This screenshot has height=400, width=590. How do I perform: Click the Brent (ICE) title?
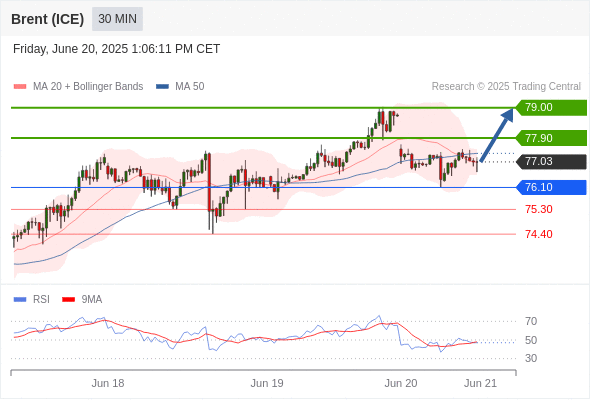[x=47, y=19]
